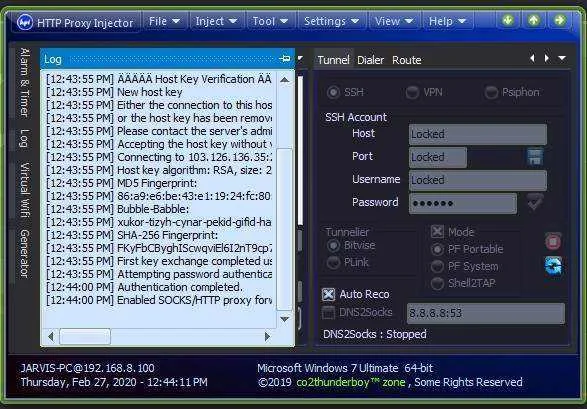Screen dimensions: 587x409
Task: Open the tab list dropdown arrow
Action: [562, 58]
